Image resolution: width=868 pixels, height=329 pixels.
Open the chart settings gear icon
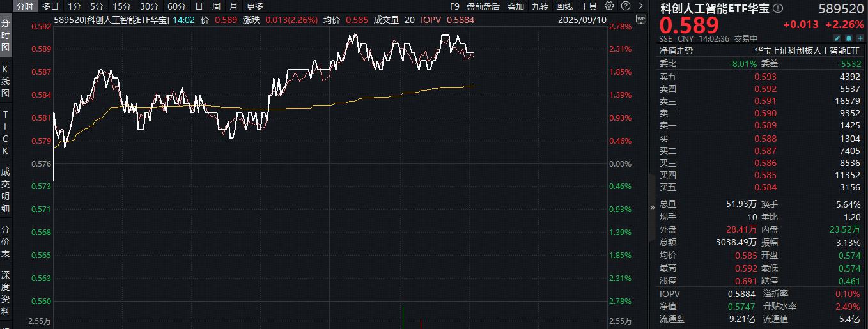(608, 6)
